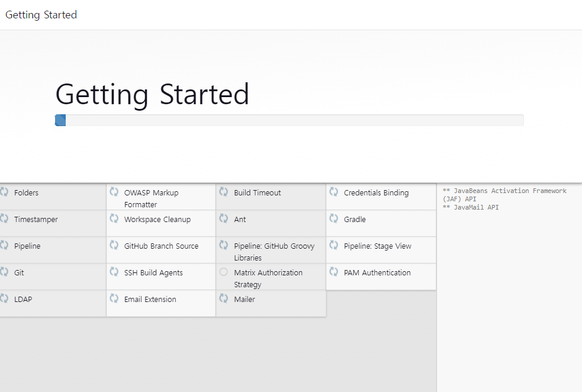Click the spinner icon beside Email Extension
The image size is (582, 392).
(114, 299)
